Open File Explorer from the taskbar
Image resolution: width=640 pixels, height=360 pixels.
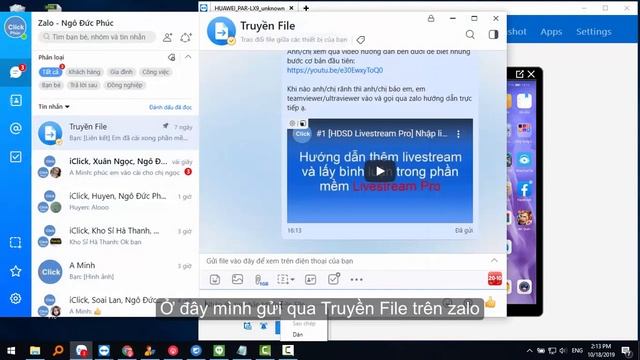click(x=35, y=351)
